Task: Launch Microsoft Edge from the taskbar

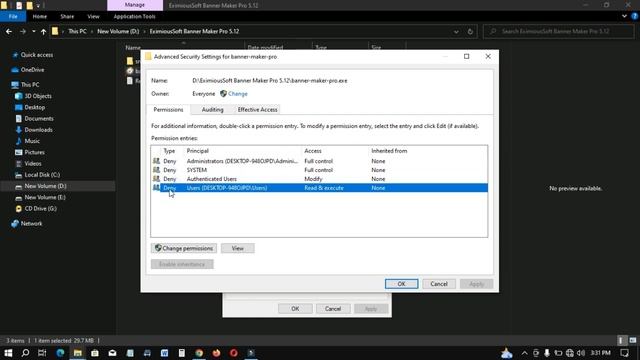Action: (x=60, y=353)
